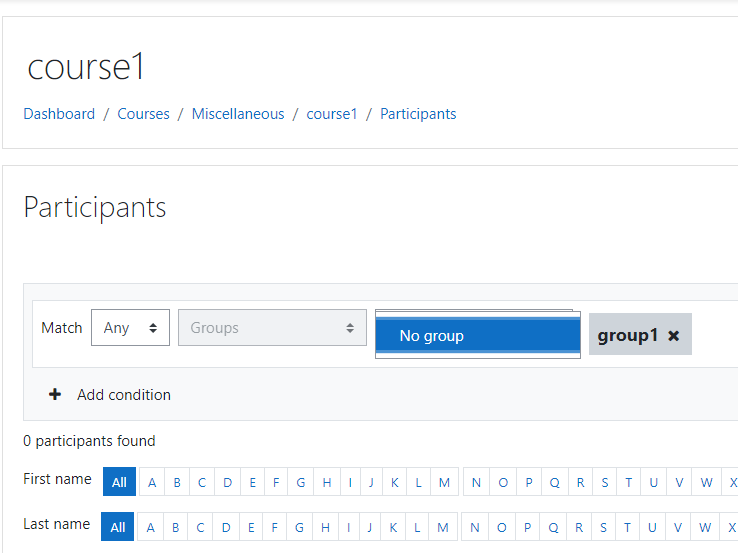Viewport: 738px width, 553px height.
Task: Filter Last name by letter G
Action: [x=299, y=527]
